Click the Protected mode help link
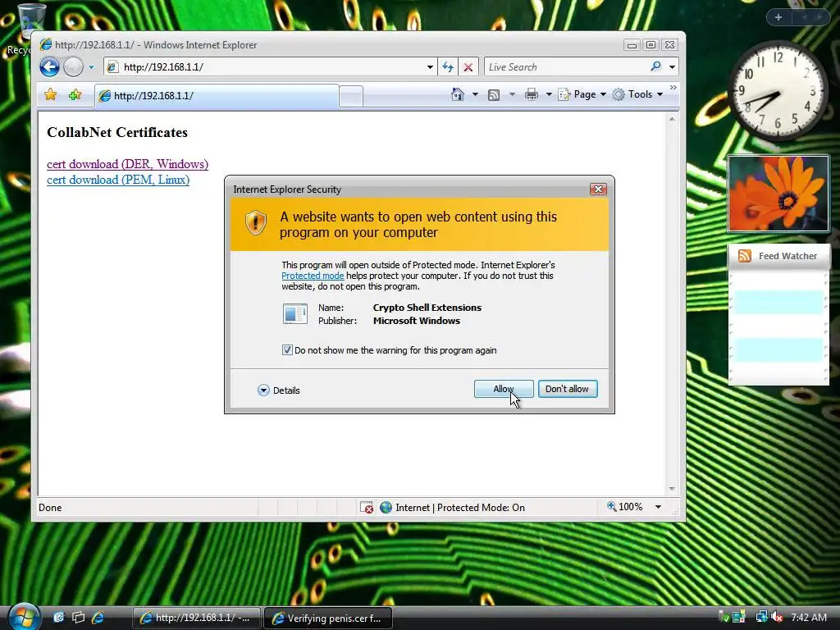 (x=313, y=276)
